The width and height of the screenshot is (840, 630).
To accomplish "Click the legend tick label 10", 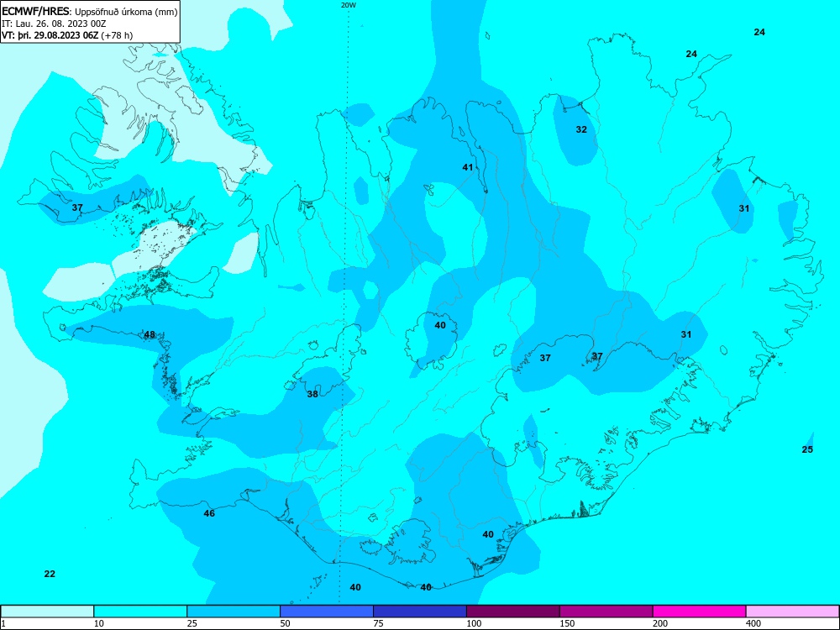I will click(99, 623).
